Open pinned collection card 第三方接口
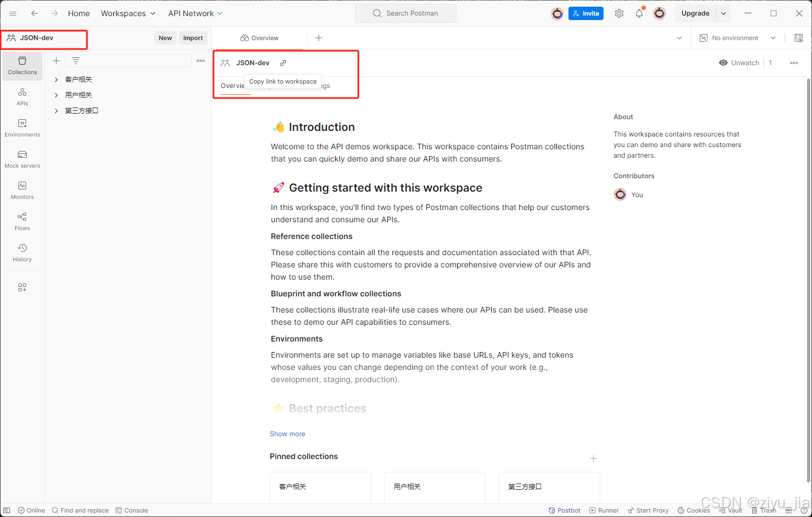The width and height of the screenshot is (812, 517). point(550,487)
